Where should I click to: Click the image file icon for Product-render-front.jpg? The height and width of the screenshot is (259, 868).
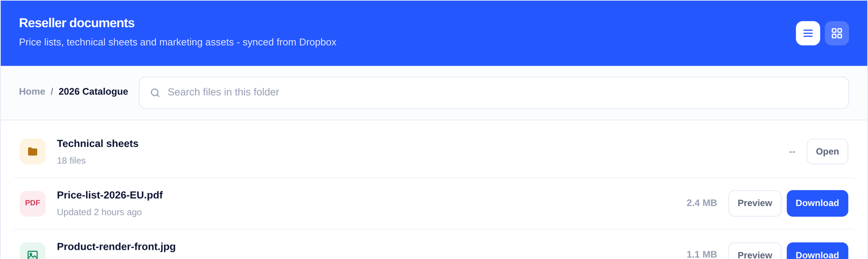(x=33, y=253)
